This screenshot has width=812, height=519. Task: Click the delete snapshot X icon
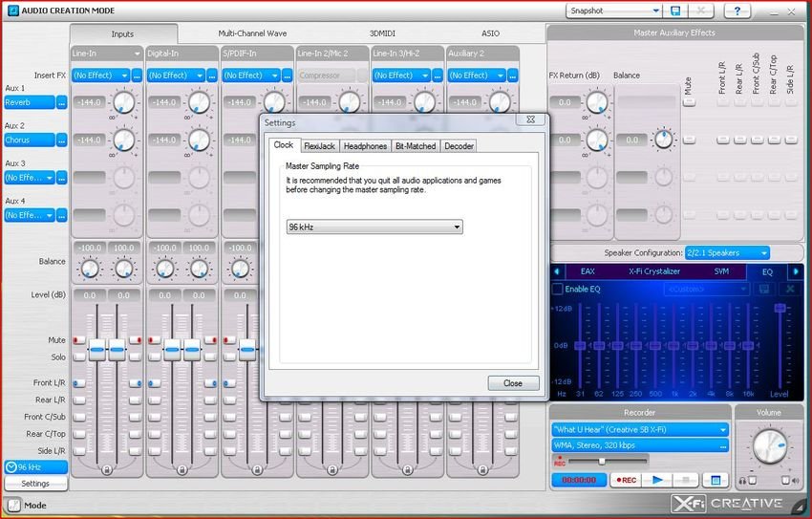point(700,11)
